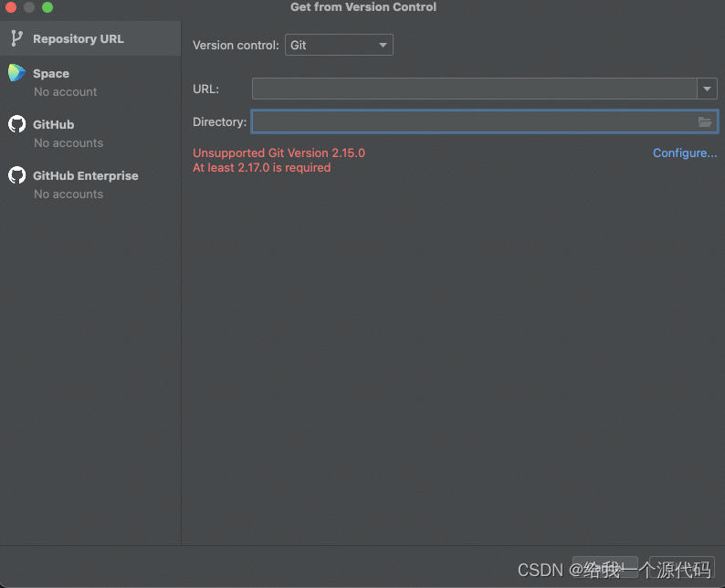The width and height of the screenshot is (725, 588).
Task: Click the Space logo icon
Action: tap(16, 73)
